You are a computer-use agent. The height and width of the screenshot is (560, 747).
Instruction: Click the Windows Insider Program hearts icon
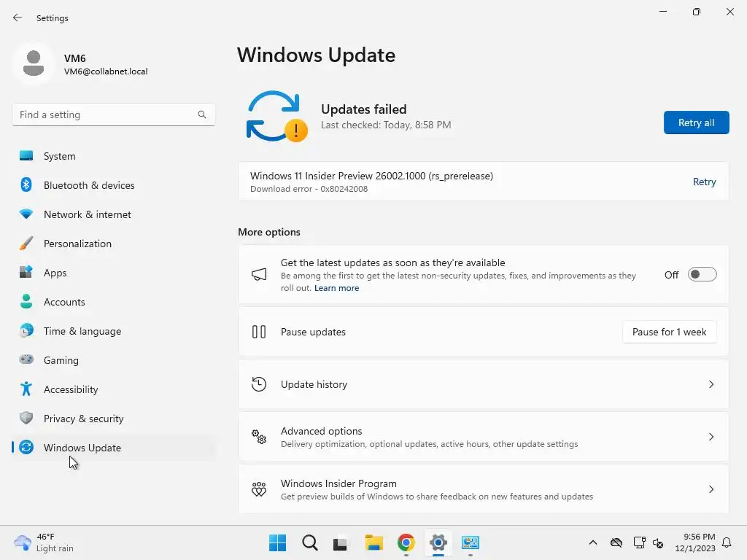click(259, 489)
